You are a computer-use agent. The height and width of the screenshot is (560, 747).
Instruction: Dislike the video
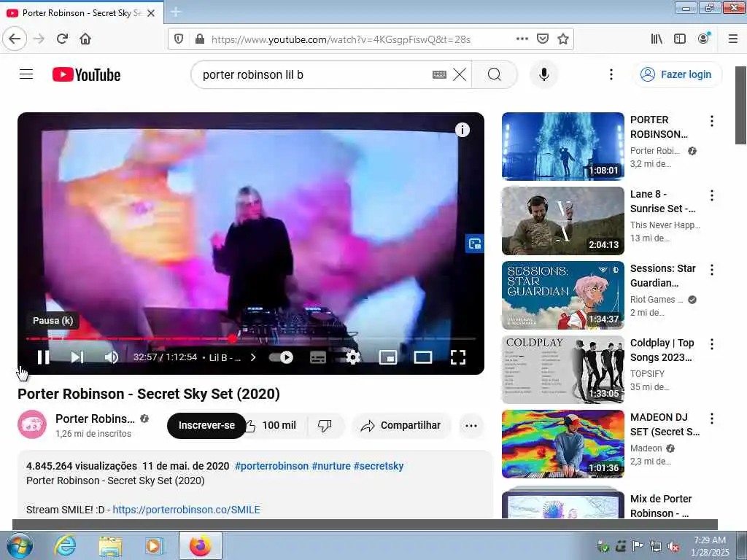[x=325, y=425]
